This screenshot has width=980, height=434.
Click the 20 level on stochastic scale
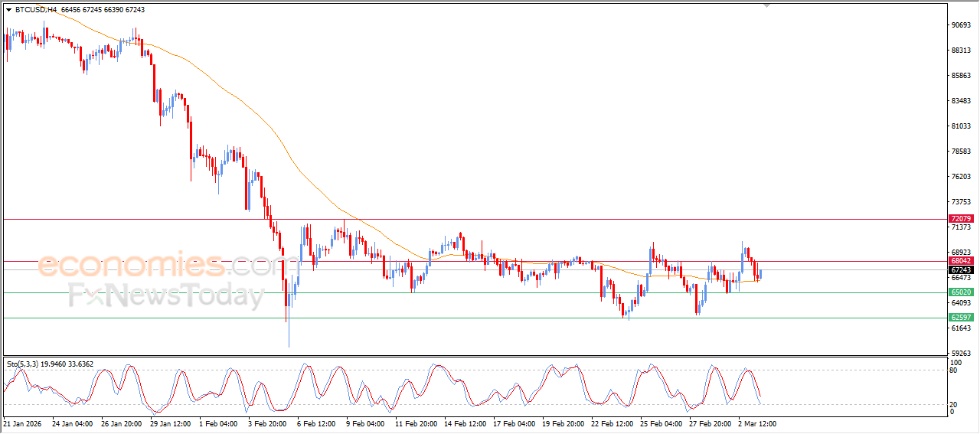[954, 404]
